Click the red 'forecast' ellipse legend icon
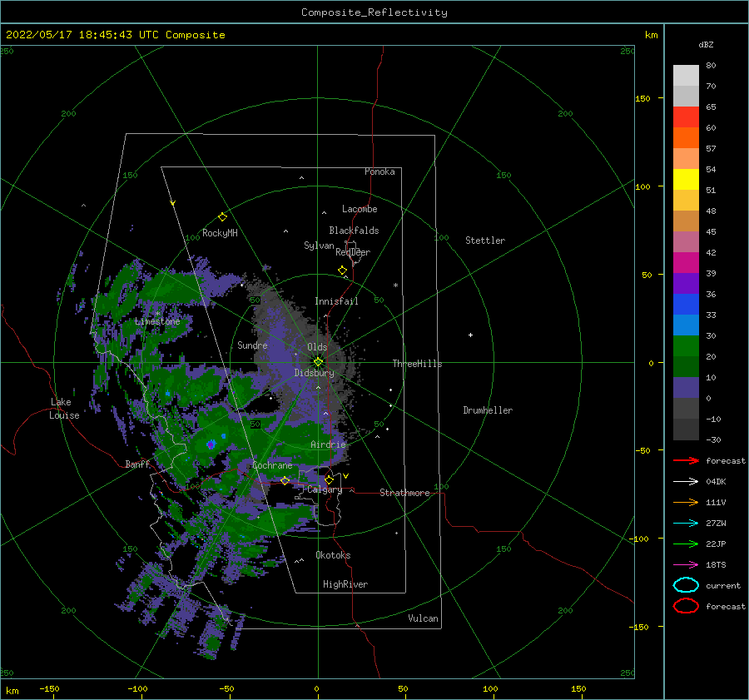Viewport: 749px width, 700px height. (686, 606)
